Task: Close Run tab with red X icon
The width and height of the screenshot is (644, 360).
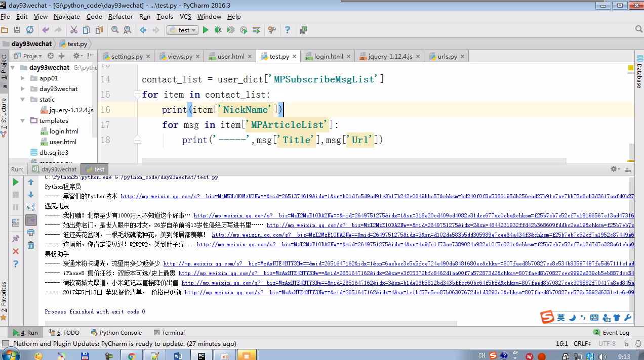Action: [16, 251]
